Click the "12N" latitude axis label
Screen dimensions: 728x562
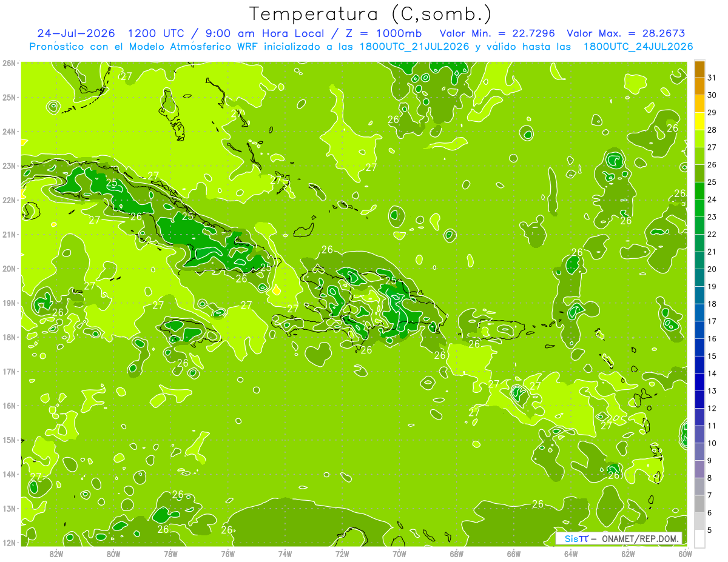point(9,543)
